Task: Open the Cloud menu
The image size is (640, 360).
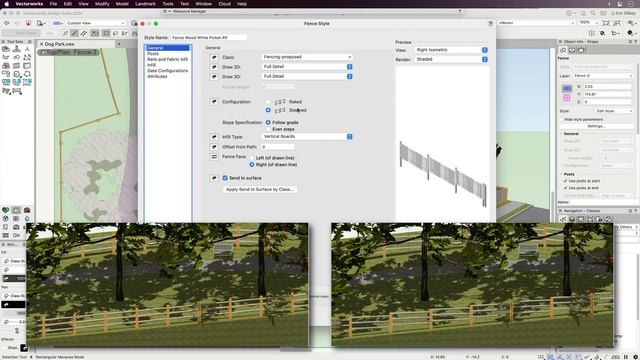Action: coord(224,4)
